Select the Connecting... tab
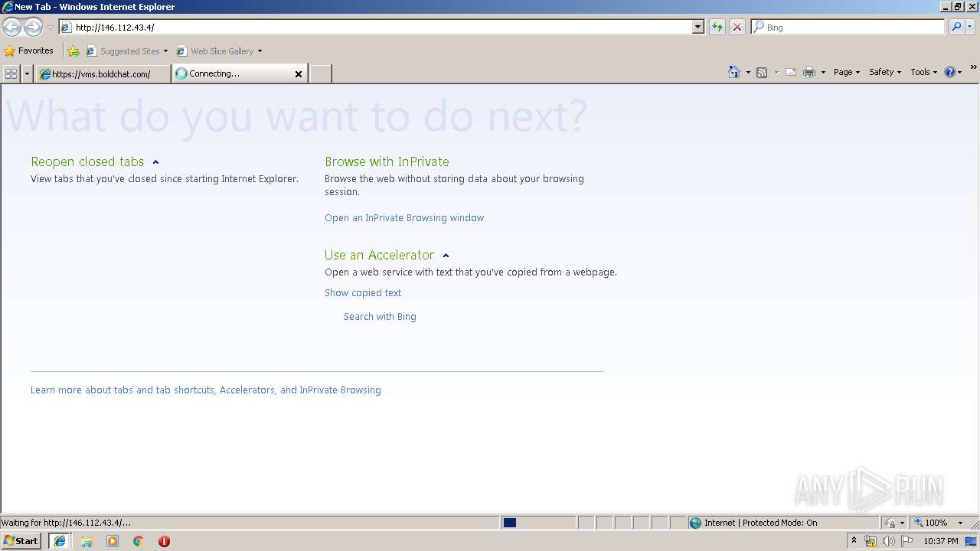The height and width of the screenshot is (551, 980). pos(234,73)
